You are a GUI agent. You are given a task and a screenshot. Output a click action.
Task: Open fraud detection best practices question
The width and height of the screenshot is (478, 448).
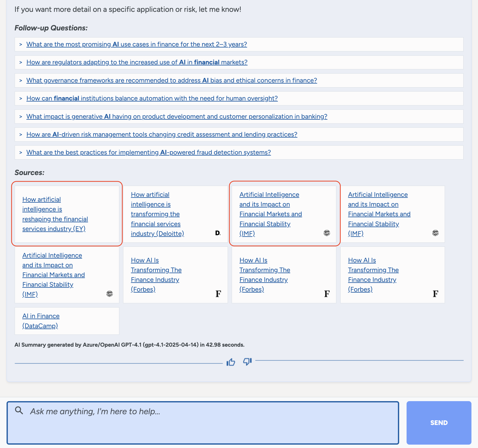(148, 153)
